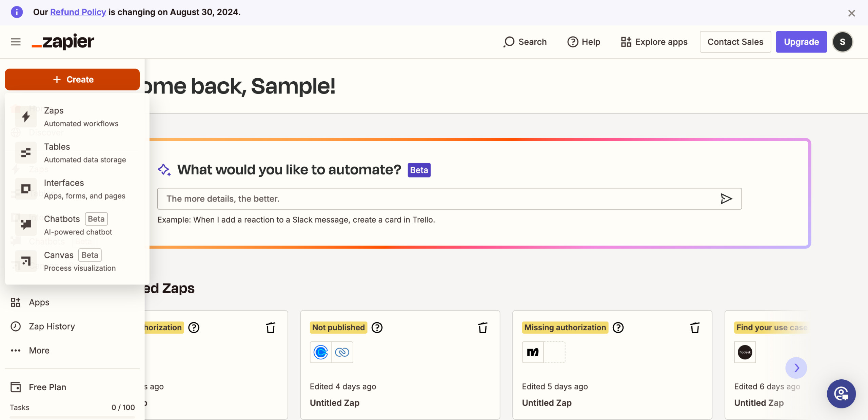Open the support chat bubble
868x420 pixels.
click(841, 394)
